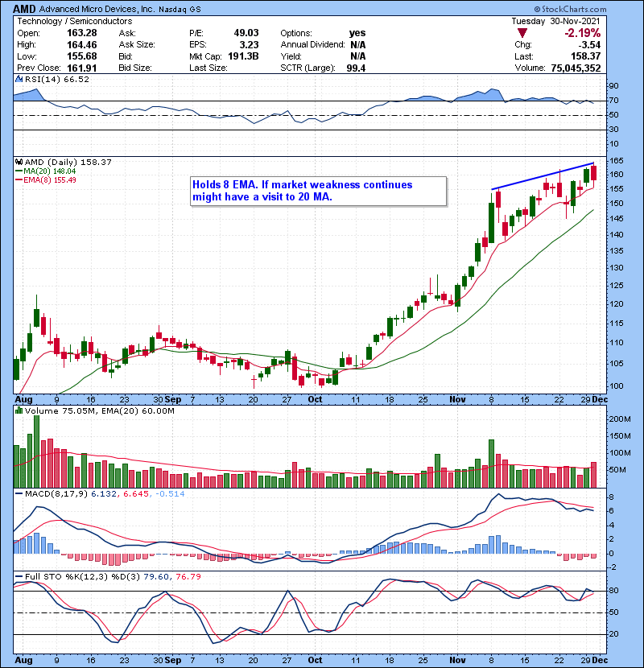Click the percent change -2.19%

pyautogui.click(x=582, y=33)
